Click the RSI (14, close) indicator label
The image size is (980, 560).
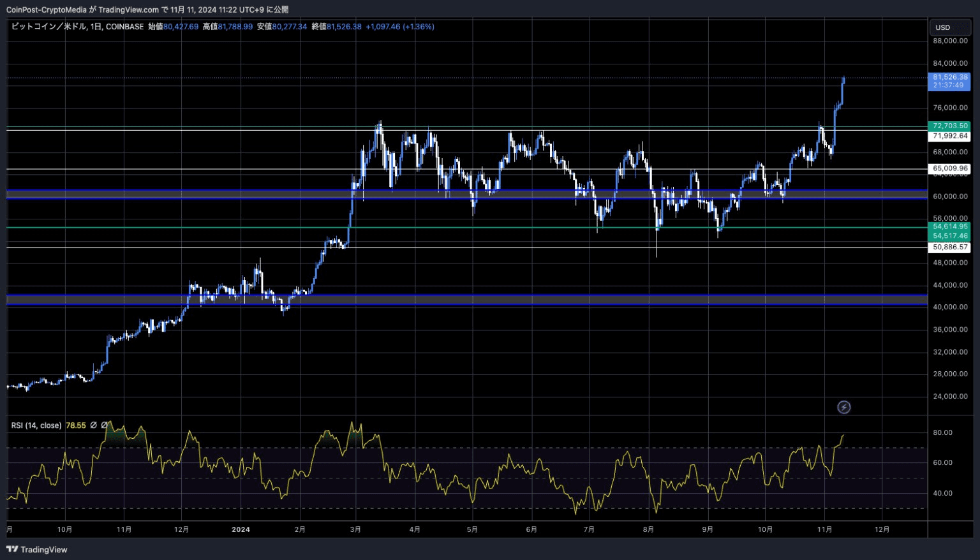[36, 425]
